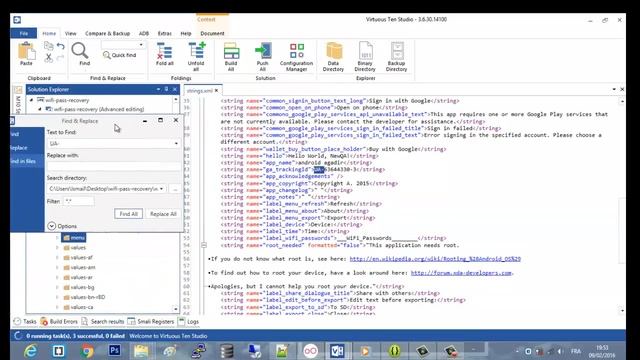640x360 pixels.
Task: Click Quick find in ribbon
Action: (120, 55)
